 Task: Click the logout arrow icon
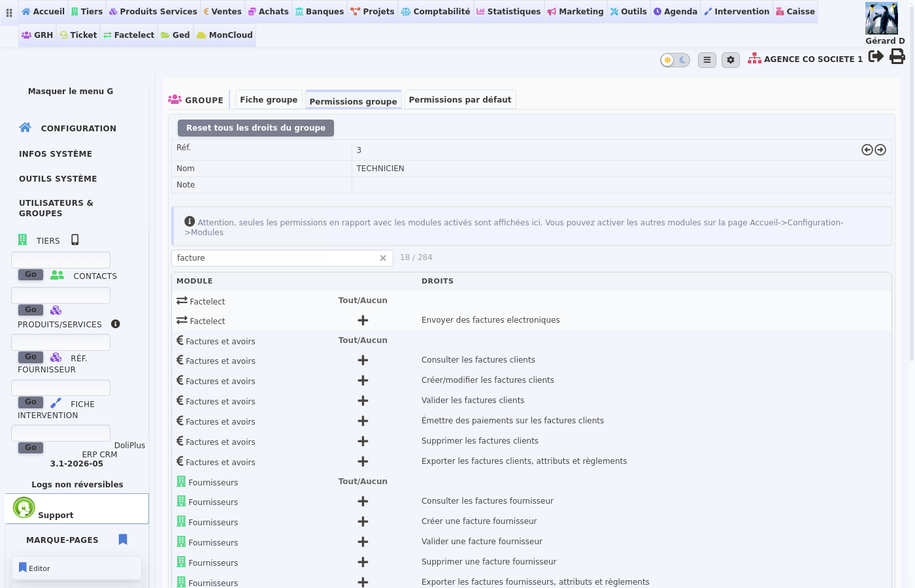click(x=876, y=56)
